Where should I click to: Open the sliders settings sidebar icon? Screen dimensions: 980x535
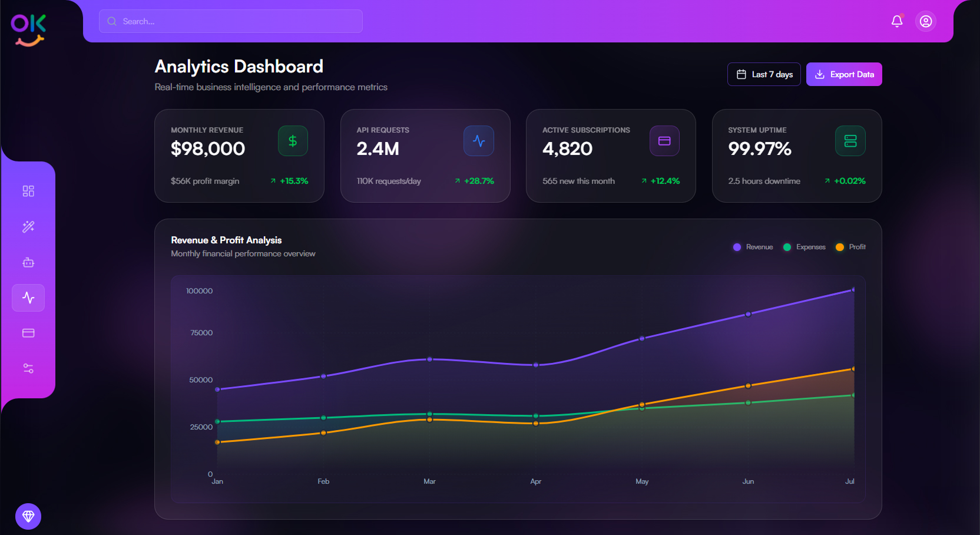(28, 368)
